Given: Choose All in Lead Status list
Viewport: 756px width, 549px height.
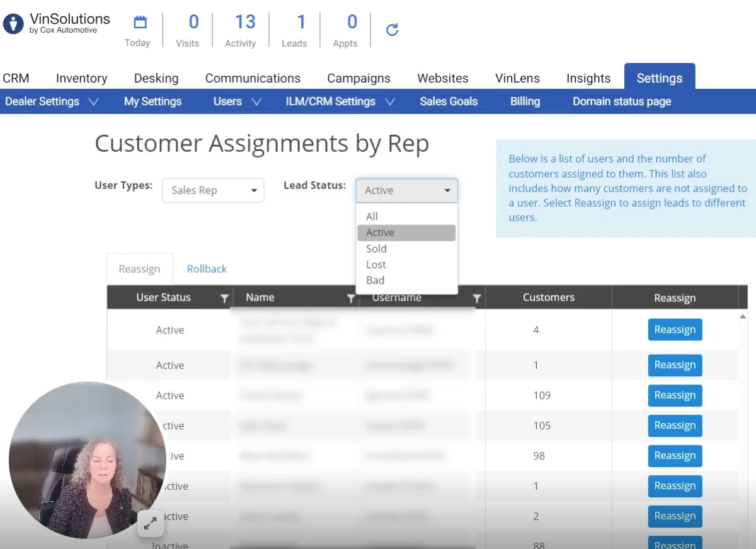Looking at the screenshot, I should point(406,217).
